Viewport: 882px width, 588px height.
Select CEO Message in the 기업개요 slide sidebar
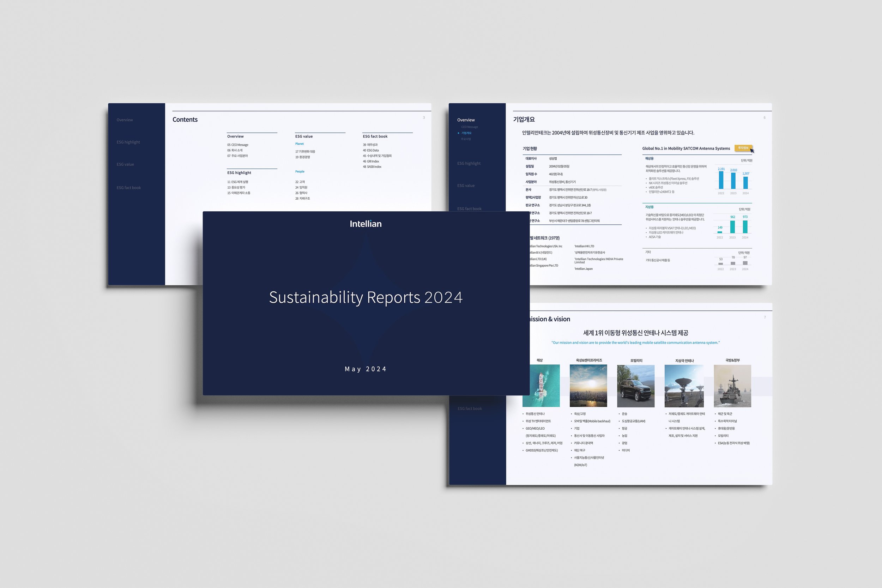coord(470,127)
